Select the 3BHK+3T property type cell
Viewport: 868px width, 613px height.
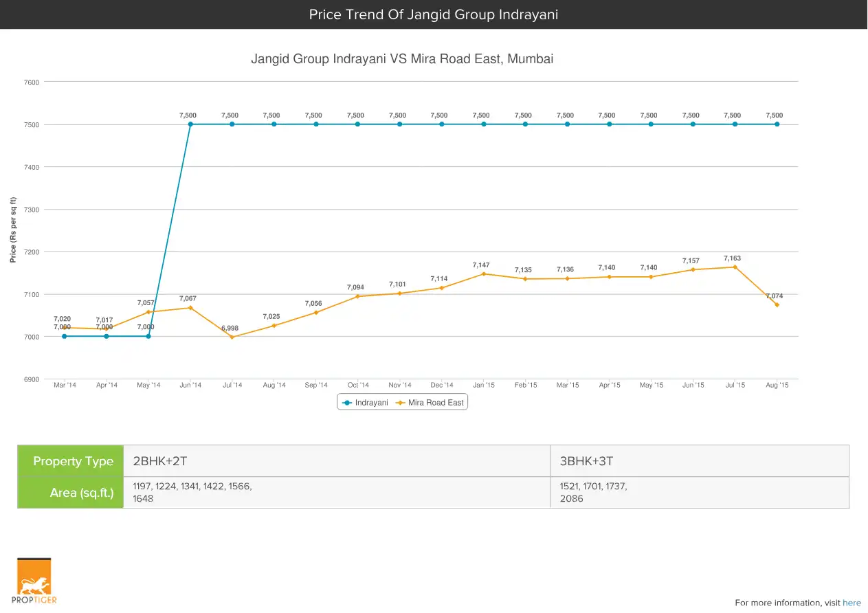(699, 461)
